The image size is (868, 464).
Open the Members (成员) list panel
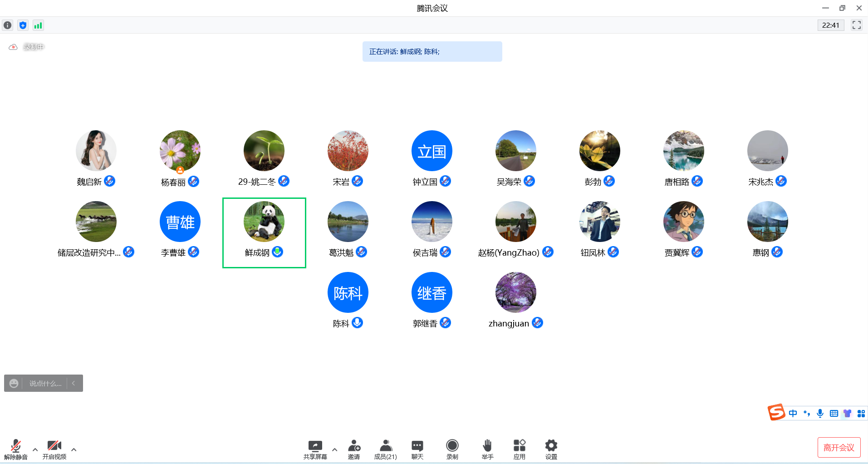[x=385, y=449]
